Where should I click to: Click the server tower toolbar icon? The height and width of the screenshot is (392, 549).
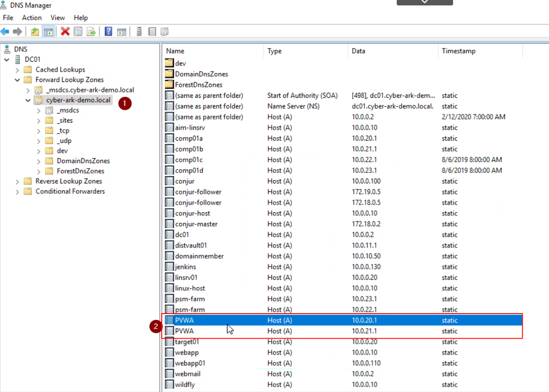(x=139, y=31)
